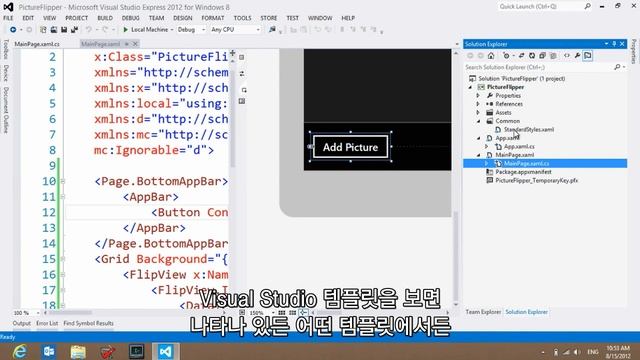This screenshot has width=640, height=360.
Task: Open the Debug configuration dropdown
Action: pos(203,30)
